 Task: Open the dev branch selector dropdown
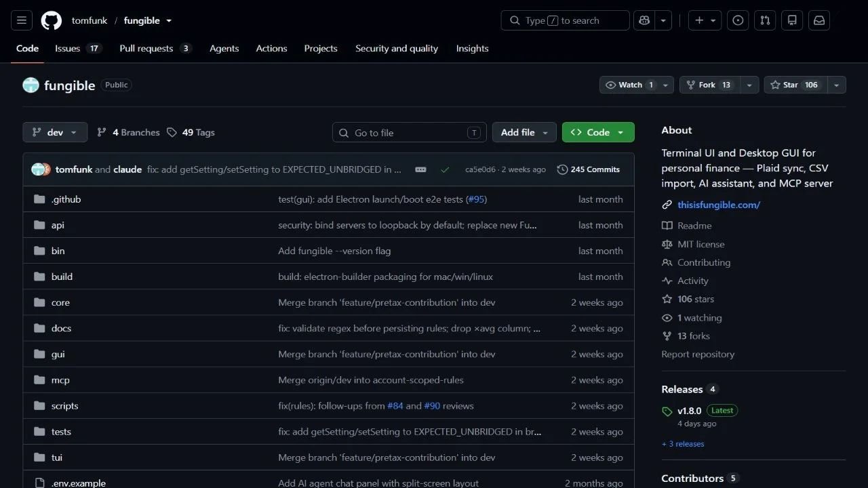click(55, 132)
